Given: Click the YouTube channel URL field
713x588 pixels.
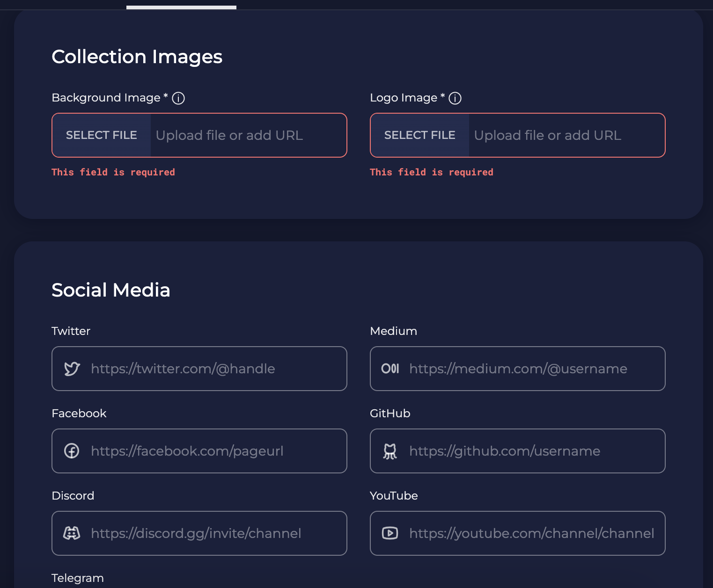Looking at the screenshot, I should [x=518, y=533].
